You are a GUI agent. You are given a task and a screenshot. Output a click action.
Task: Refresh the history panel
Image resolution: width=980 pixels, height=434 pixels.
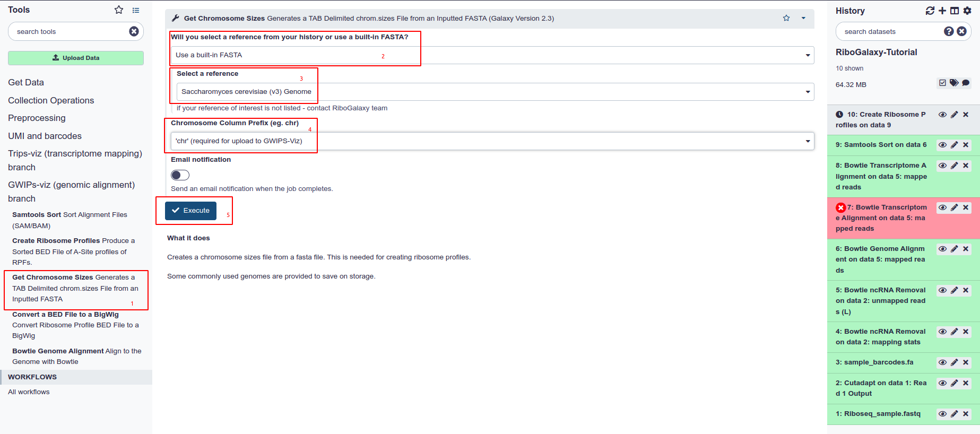tap(930, 11)
